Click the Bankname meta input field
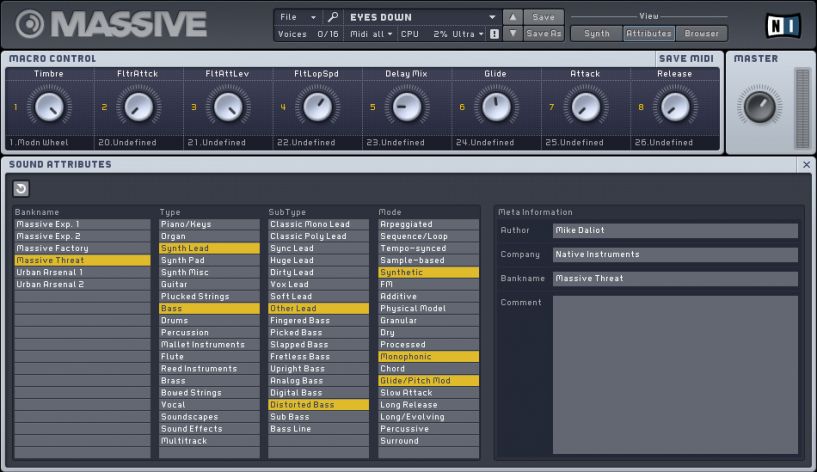Image resolution: width=817 pixels, height=472 pixels. [675, 279]
